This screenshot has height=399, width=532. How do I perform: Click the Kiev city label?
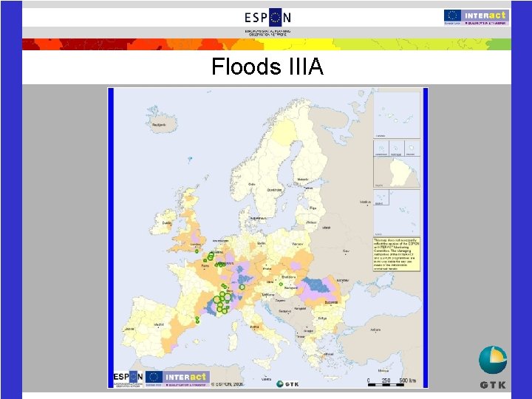coord(346,251)
